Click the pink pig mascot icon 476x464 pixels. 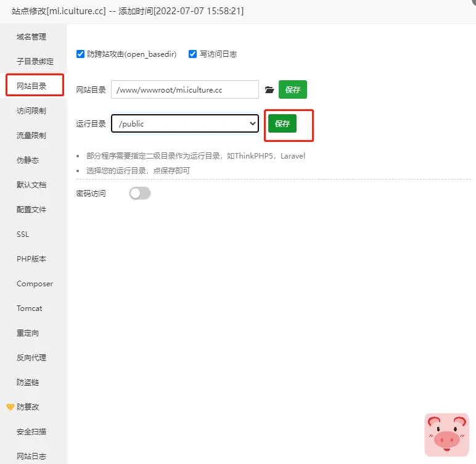pos(446,434)
